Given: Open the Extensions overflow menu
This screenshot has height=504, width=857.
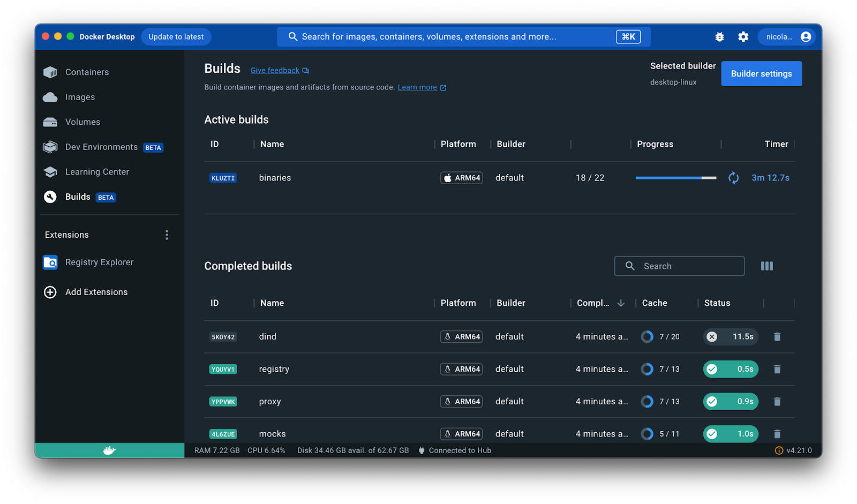Looking at the screenshot, I should click(x=167, y=235).
